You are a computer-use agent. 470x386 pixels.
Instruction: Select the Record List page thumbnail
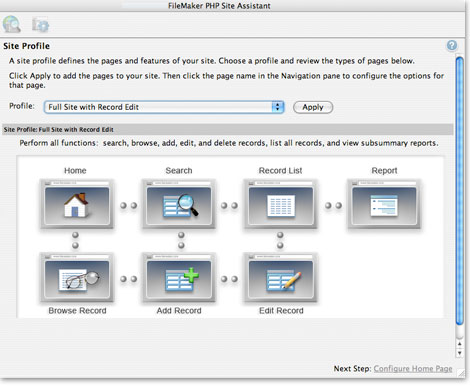click(x=281, y=204)
